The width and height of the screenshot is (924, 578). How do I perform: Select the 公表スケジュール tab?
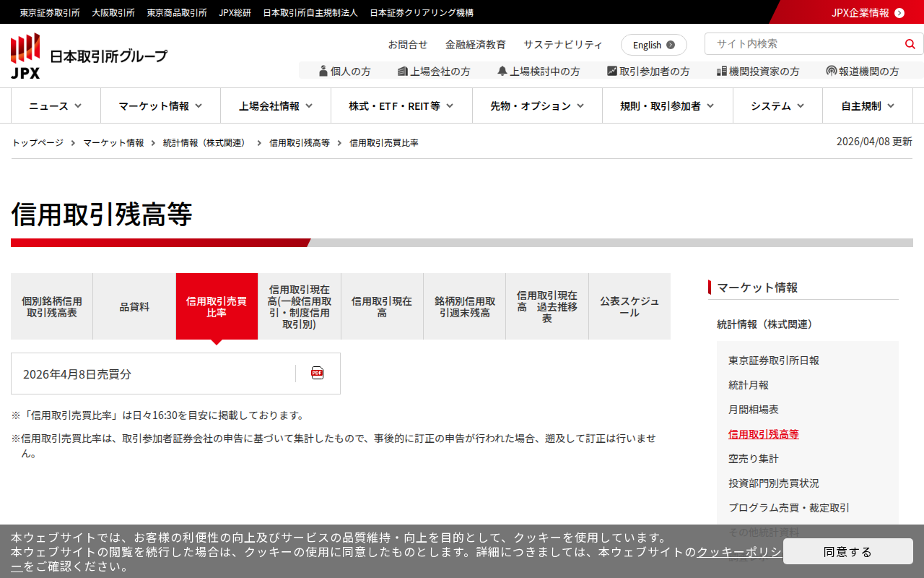point(629,307)
